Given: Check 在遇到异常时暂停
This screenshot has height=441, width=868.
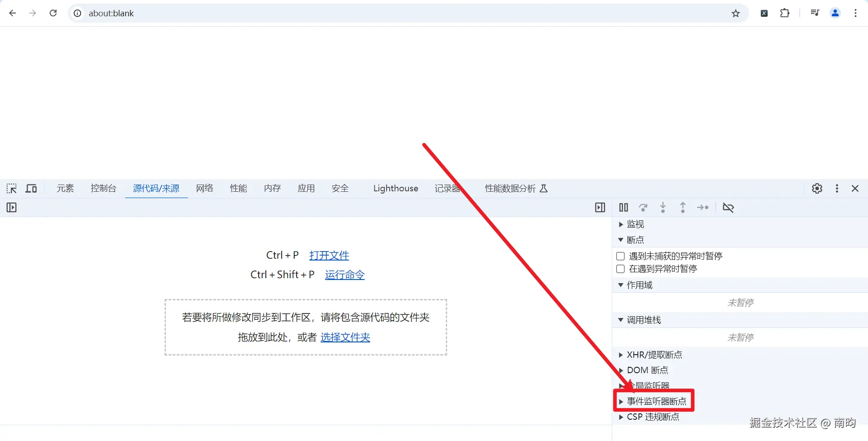Looking at the screenshot, I should [621, 269].
